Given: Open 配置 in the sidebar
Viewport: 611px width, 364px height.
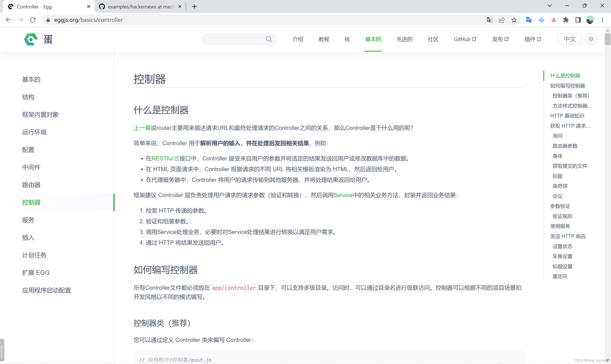Looking at the screenshot, I should click(x=28, y=150).
